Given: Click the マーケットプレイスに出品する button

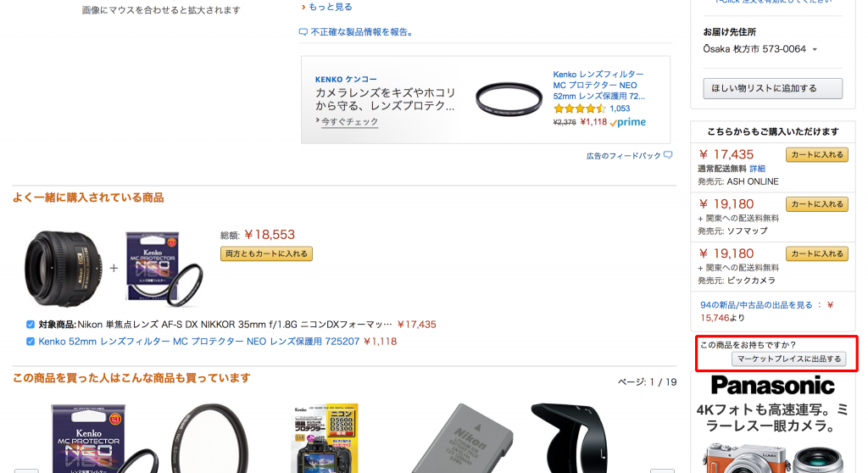Looking at the screenshot, I should click(789, 359).
